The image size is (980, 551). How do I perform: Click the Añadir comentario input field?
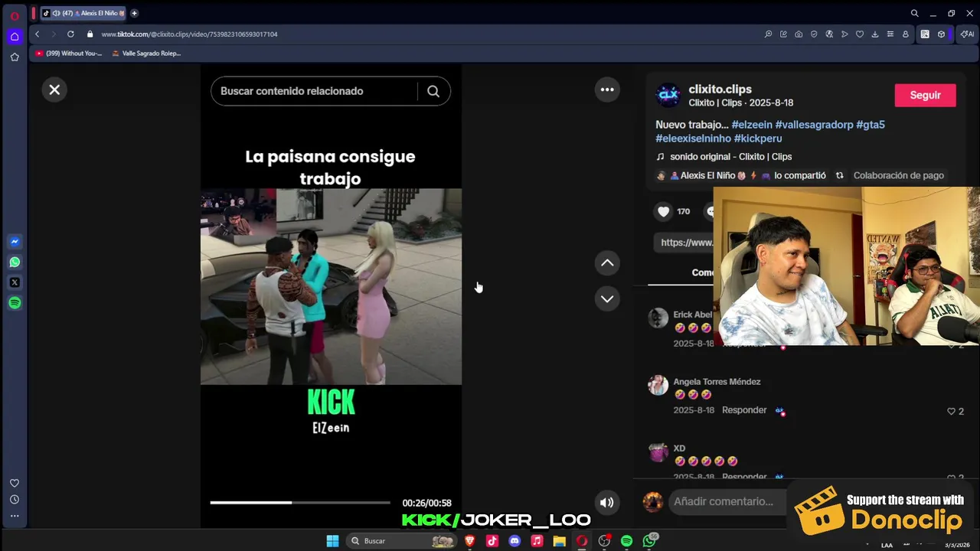[727, 501]
